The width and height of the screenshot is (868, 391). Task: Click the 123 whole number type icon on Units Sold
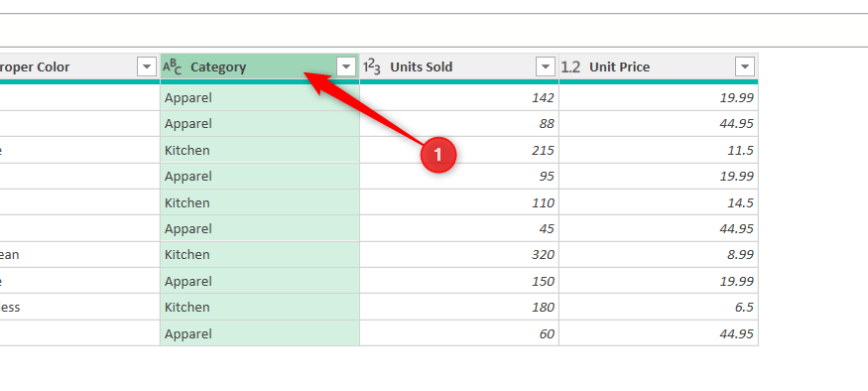pyautogui.click(x=371, y=67)
